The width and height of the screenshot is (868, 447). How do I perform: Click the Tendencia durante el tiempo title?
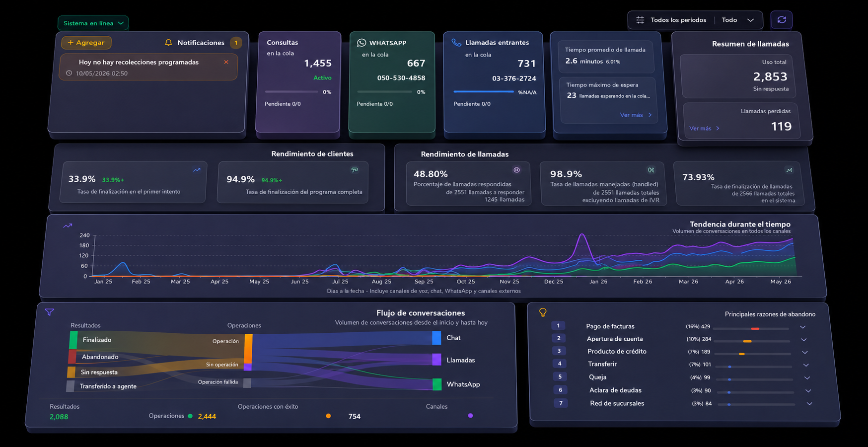point(740,224)
